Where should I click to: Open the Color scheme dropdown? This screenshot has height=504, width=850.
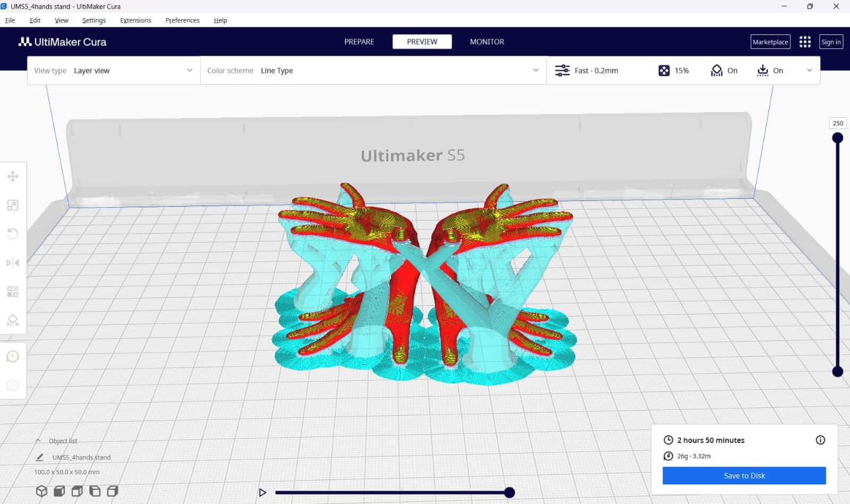[x=373, y=71]
